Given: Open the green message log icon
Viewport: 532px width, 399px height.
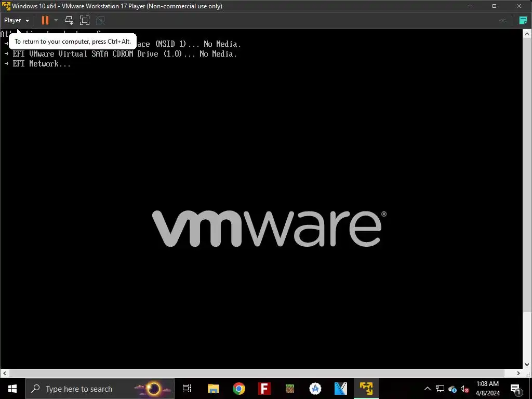Looking at the screenshot, I should pyautogui.click(x=523, y=20).
